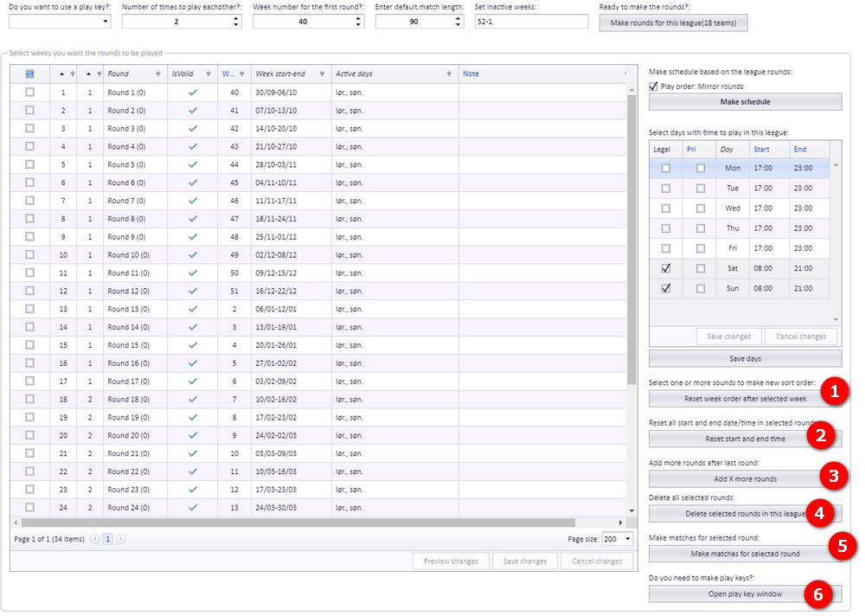This screenshot has width=865, height=616.
Task: Click filter icon on W... week column
Action: tap(241, 74)
